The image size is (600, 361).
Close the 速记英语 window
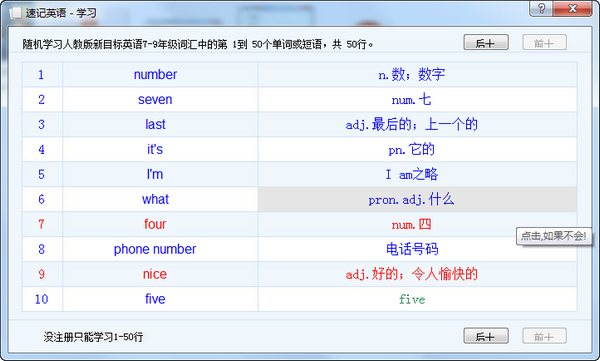(572, 8)
